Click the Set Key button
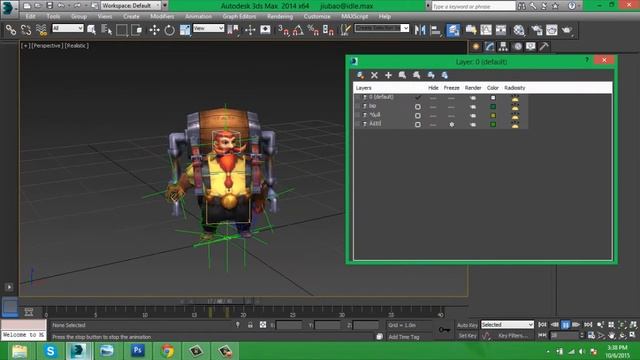 (467, 336)
